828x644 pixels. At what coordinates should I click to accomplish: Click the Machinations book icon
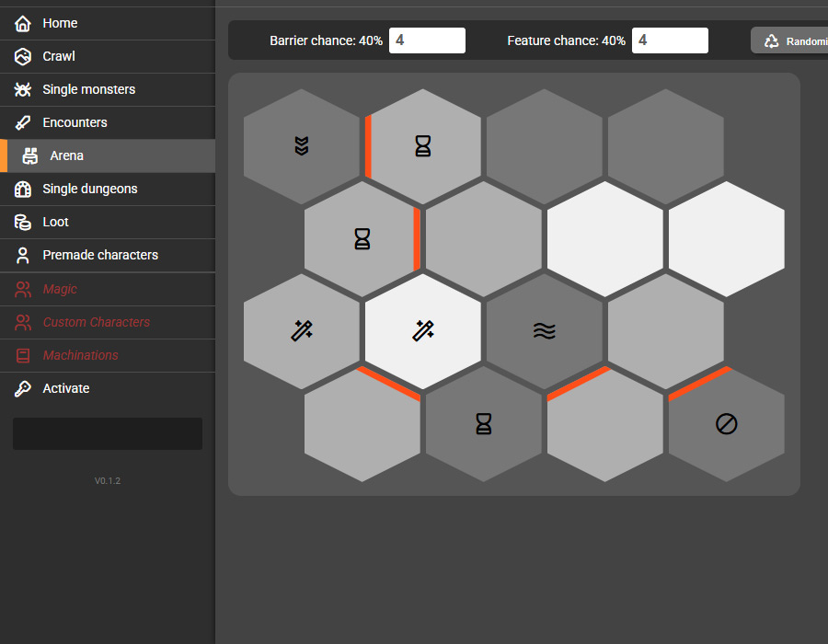[23, 356]
